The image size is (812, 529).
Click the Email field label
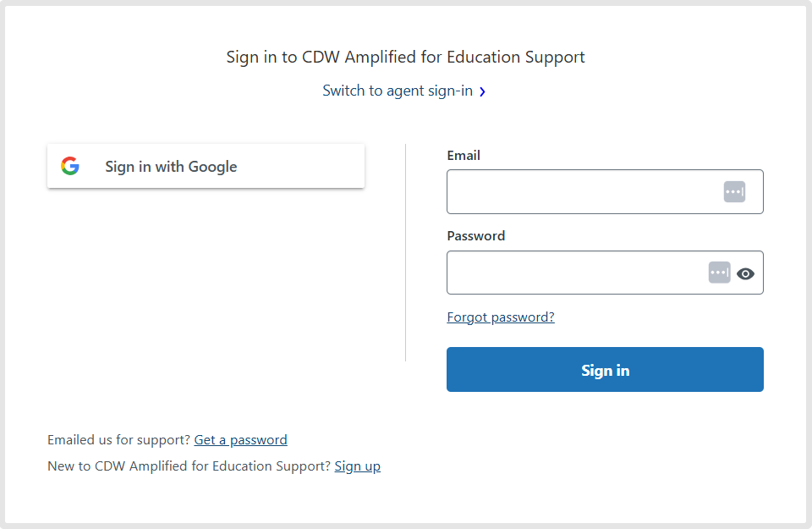click(464, 156)
